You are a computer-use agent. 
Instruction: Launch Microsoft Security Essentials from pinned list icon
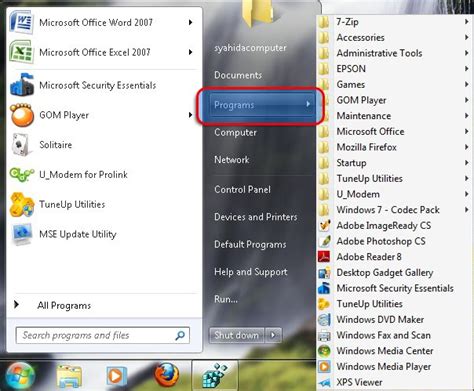coord(22,85)
